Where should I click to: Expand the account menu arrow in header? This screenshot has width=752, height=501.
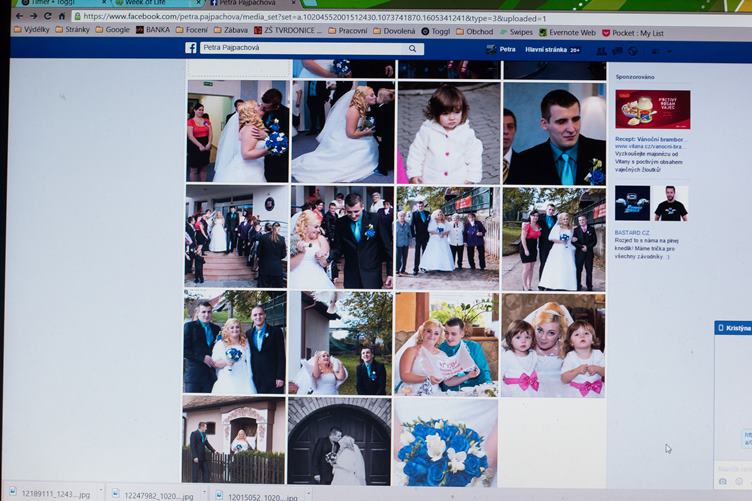669,52
